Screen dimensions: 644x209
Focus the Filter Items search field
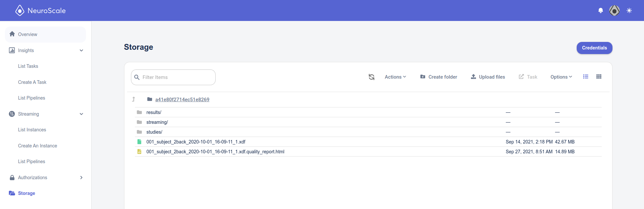click(x=173, y=77)
